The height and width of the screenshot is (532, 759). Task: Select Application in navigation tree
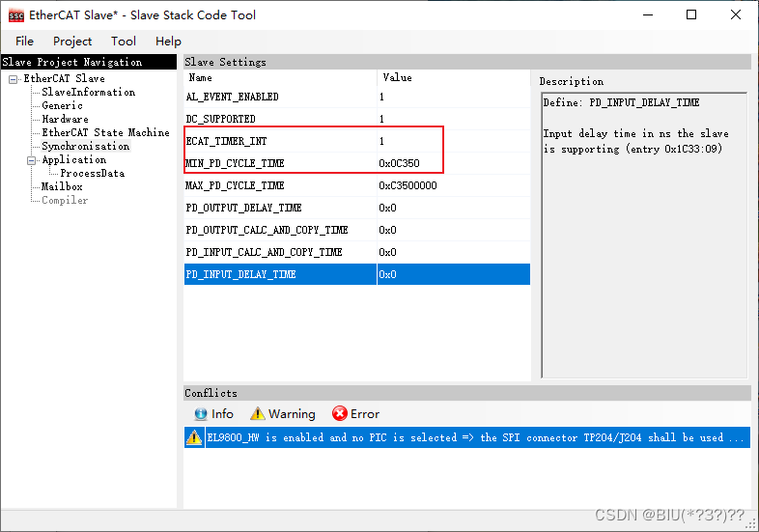pos(74,159)
